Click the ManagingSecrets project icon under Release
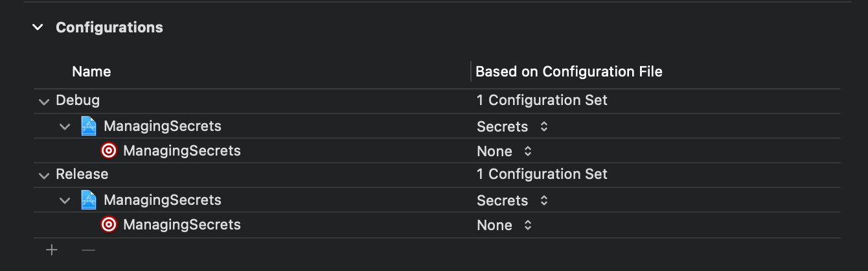868x271 pixels. tap(89, 200)
